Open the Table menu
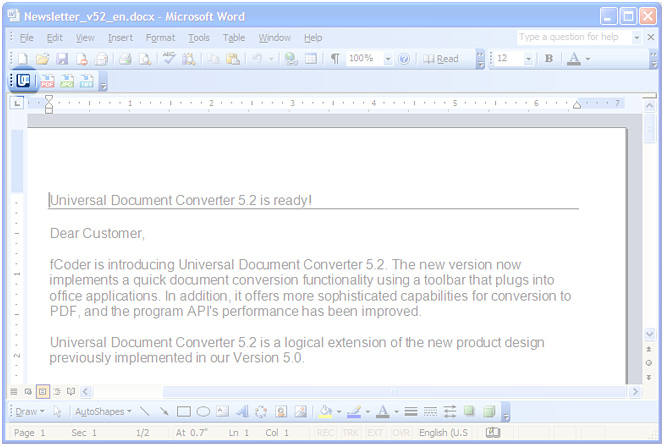Viewport: 664px width, 446px height. pyautogui.click(x=234, y=38)
